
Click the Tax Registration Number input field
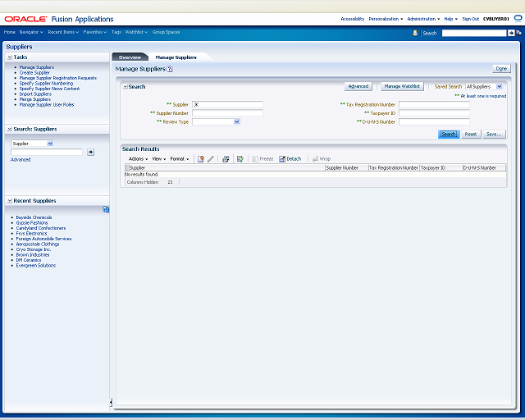(x=434, y=104)
